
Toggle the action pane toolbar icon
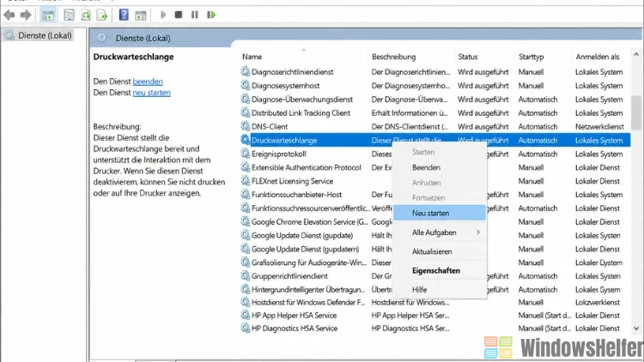point(141,15)
